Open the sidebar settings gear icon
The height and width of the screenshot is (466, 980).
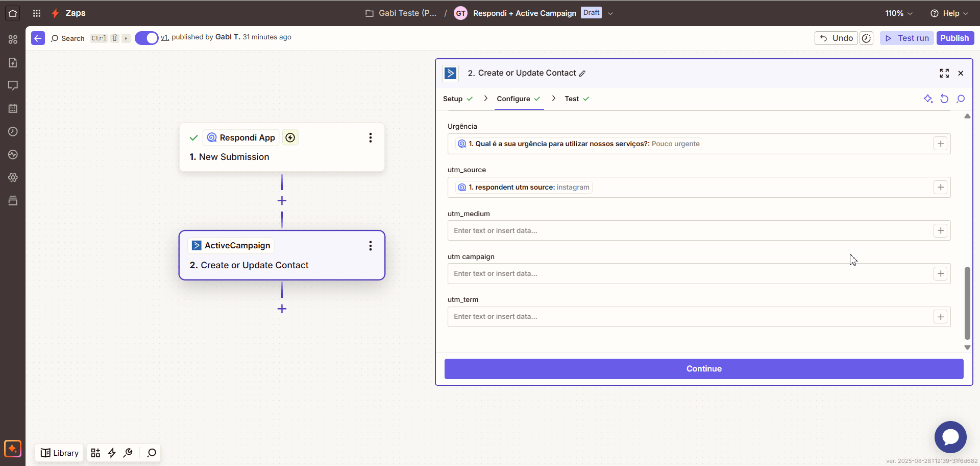tap(13, 177)
